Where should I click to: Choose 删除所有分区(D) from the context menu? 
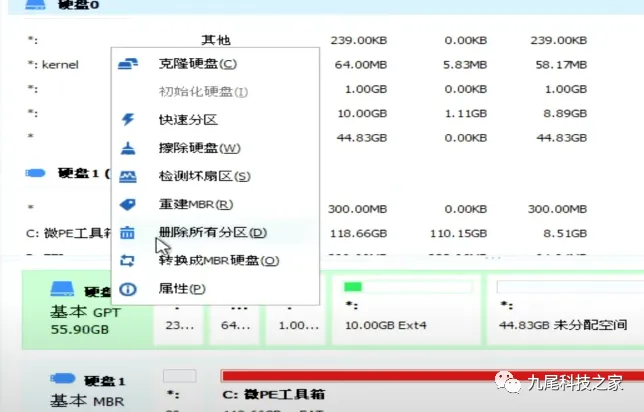[x=213, y=232]
